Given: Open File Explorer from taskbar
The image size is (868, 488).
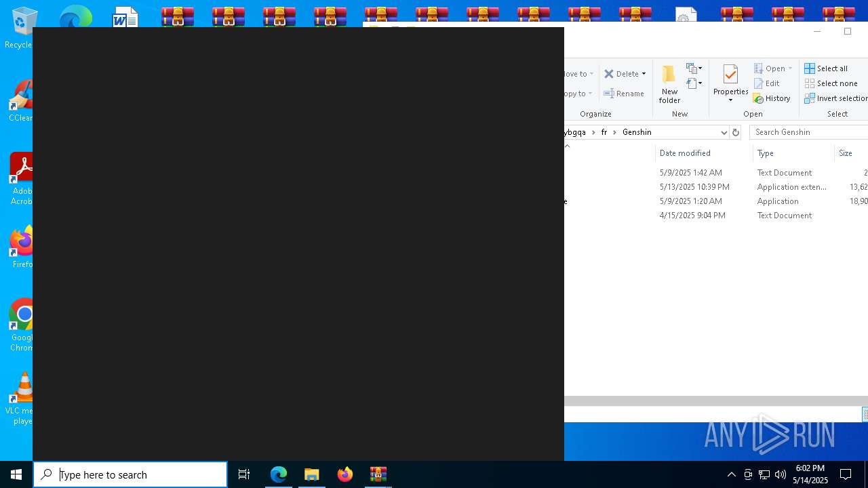Looking at the screenshot, I should pos(312,474).
